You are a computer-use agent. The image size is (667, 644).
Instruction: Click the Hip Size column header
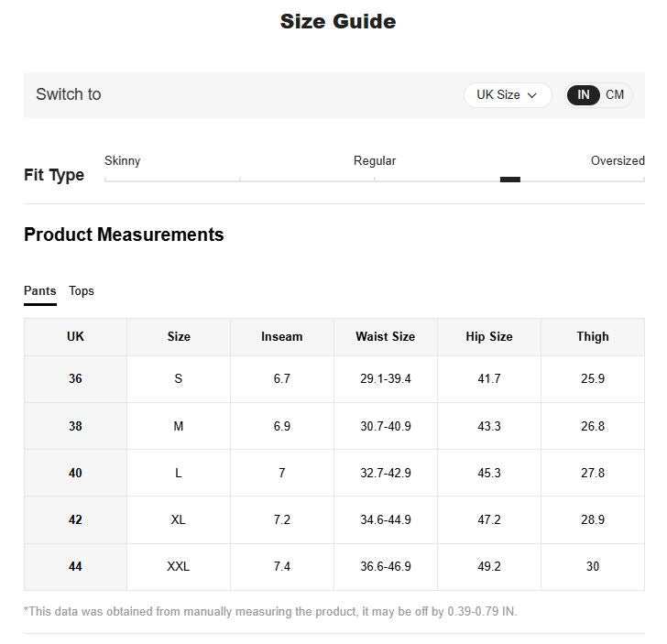coord(489,337)
